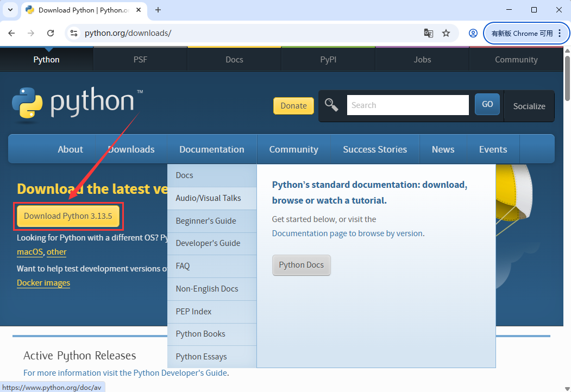
Task: Click the magnifying glass search icon
Action: tap(331, 105)
